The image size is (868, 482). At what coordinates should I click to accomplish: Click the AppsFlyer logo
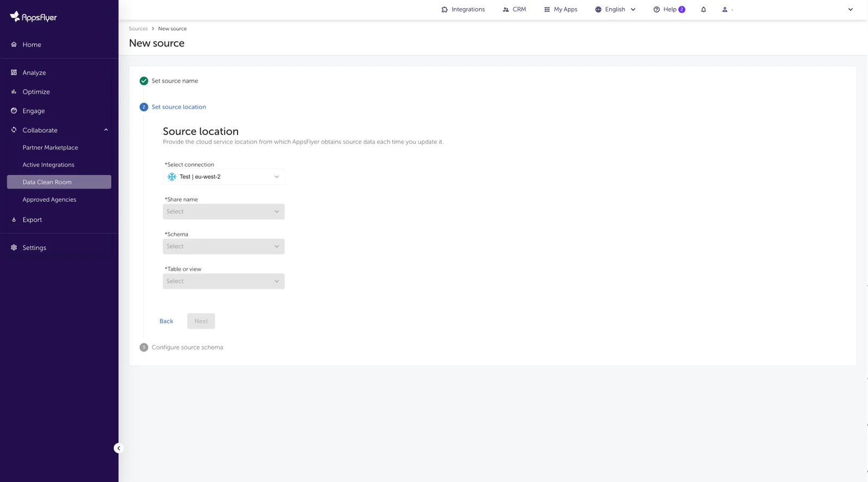pyautogui.click(x=33, y=17)
